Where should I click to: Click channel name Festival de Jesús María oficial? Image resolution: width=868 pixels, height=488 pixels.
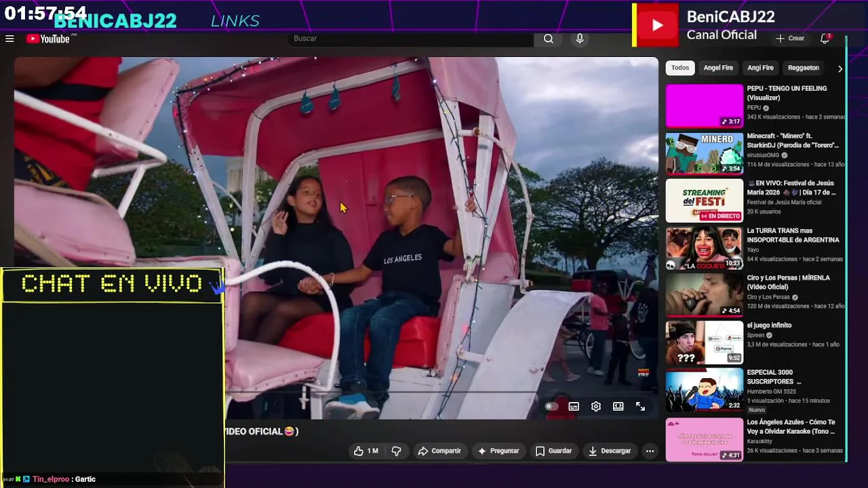click(784, 202)
